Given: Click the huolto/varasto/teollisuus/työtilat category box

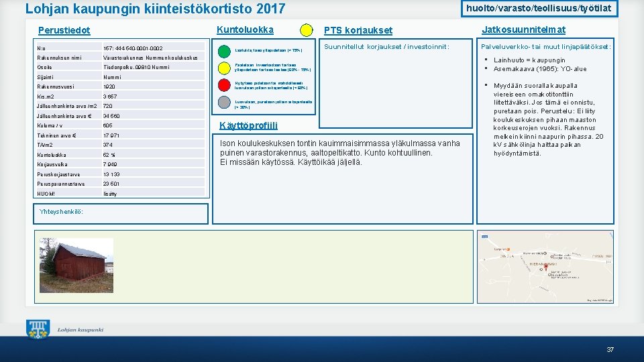Looking at the screenshot, I should 539,8.
